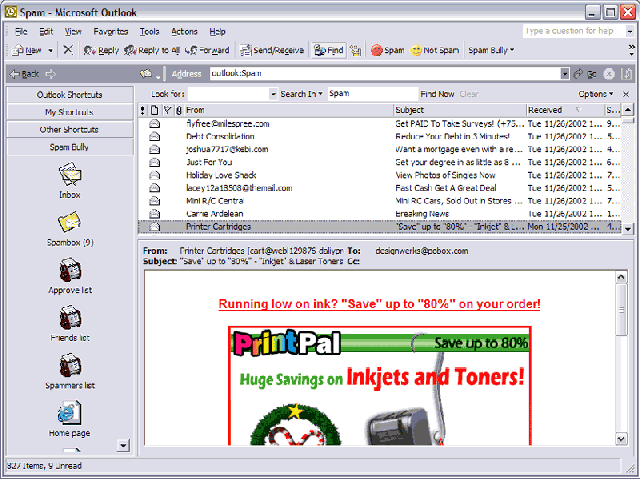This screenshot has height=479, width=640.
Task: Select the Carrie Ardelean message
Action: point(380,214)
